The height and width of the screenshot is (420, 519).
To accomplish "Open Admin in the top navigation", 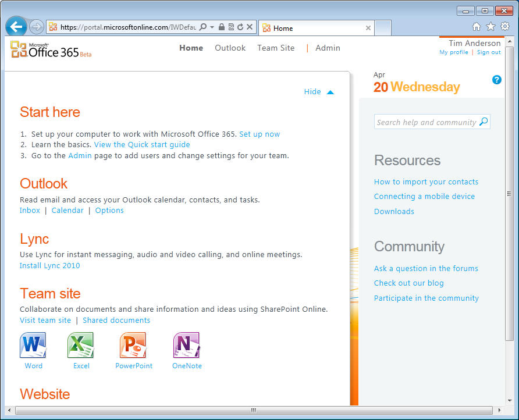I will click(x=328, y=48).
